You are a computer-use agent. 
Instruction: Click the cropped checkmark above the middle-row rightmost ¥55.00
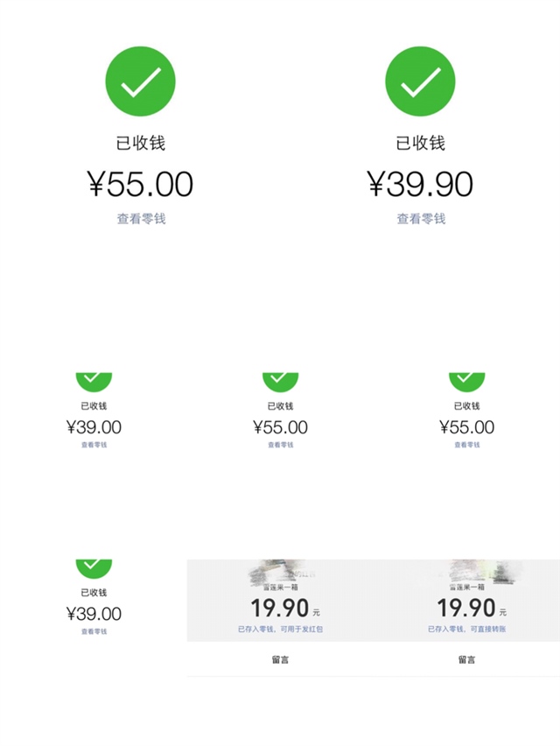467,382
